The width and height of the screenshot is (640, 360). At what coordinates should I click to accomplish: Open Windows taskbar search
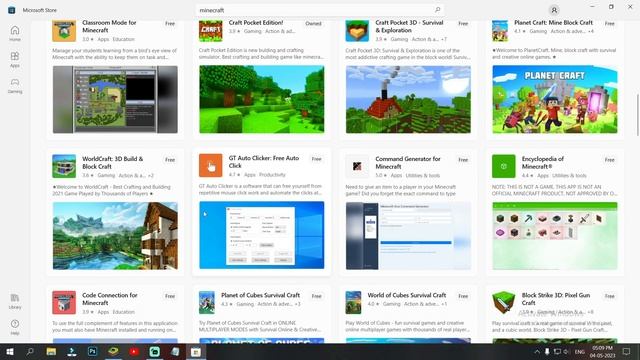[x=30, y=351]
